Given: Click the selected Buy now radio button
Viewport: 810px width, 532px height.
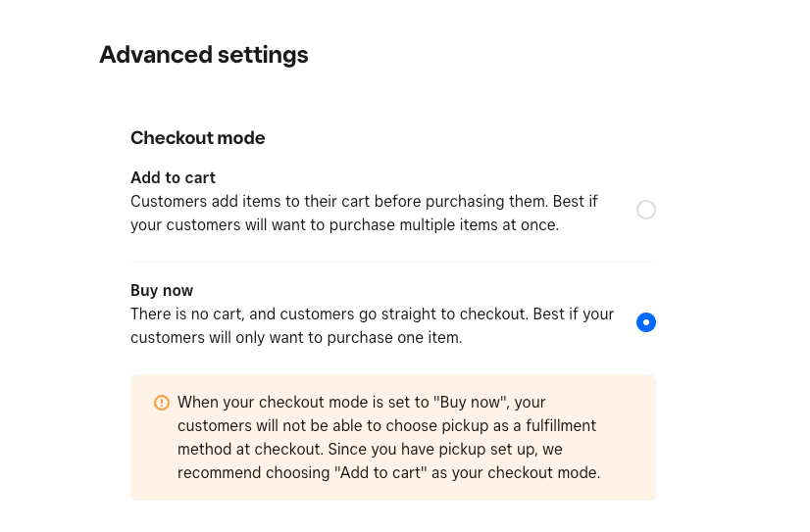Looking at the screenshot, I should pos(645,322).
